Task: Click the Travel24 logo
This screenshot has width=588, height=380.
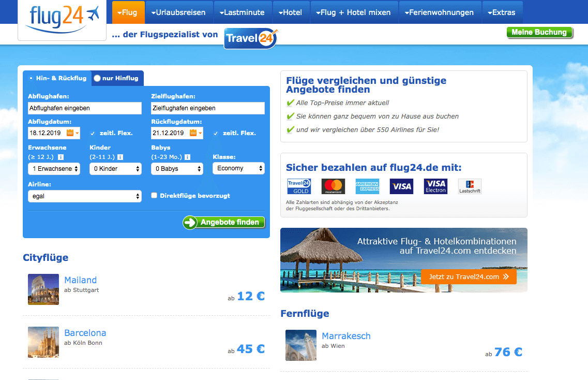Action: click(251, 38)
